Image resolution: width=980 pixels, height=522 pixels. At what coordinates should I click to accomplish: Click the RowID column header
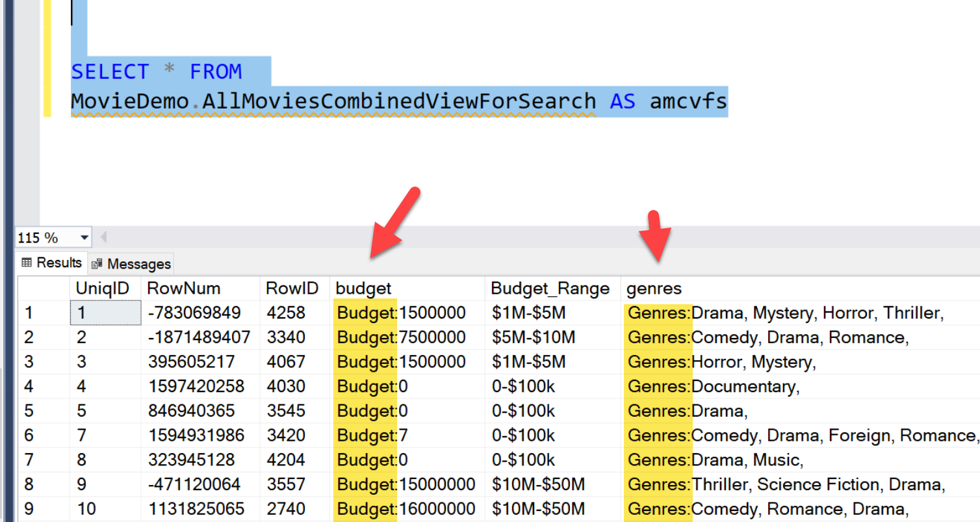[294, 288]
